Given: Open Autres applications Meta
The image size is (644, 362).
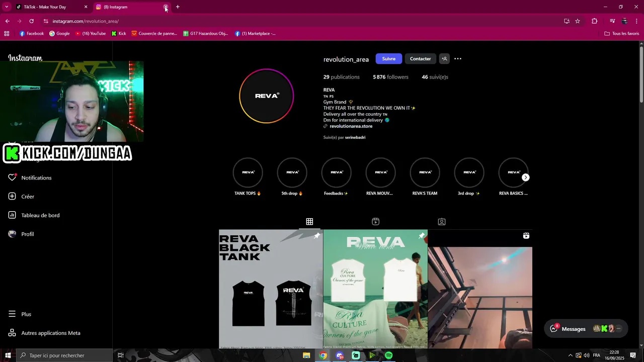Looking at the screenshot, I should (x=44, y=333).
